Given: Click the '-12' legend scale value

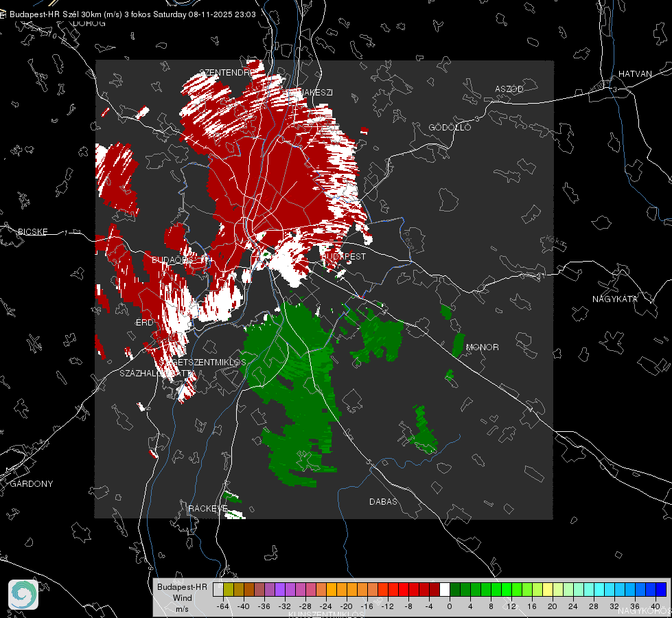Looking at the screenshot, I should [387, 606].
